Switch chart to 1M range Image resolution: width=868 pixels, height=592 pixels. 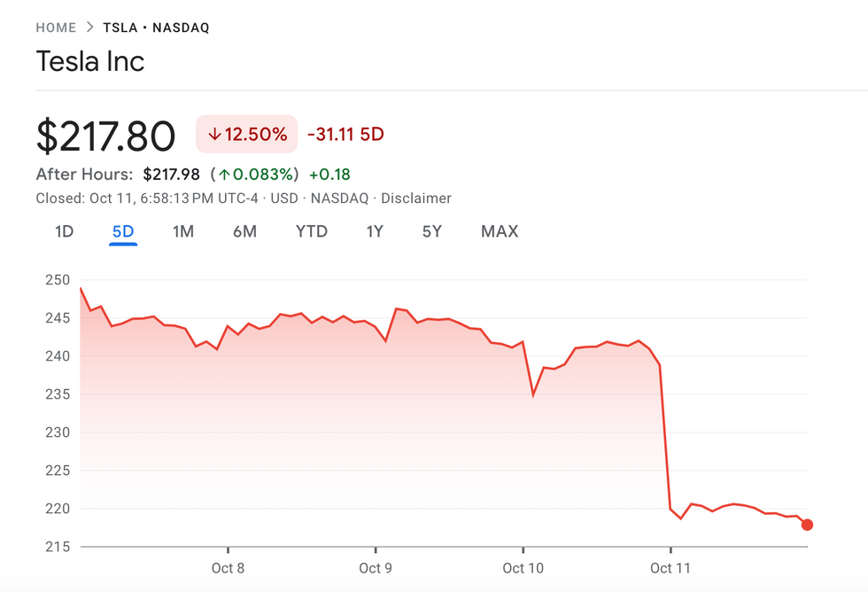point(182,231)
